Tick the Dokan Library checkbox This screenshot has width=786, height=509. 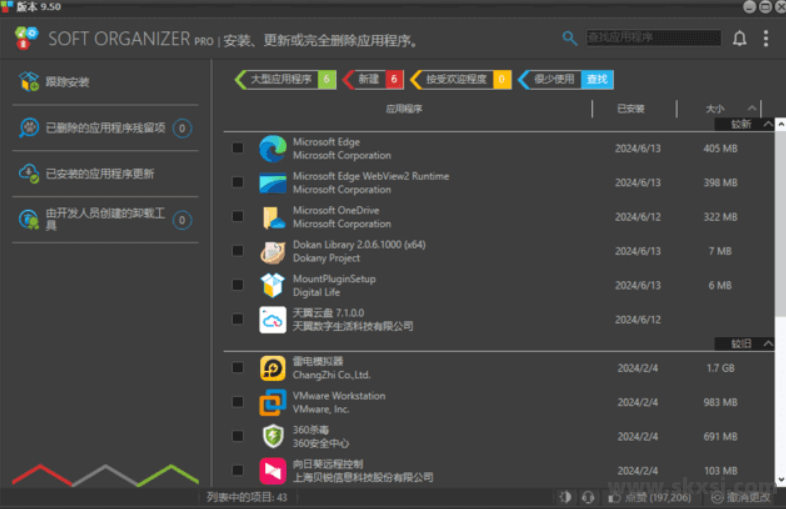[238, 251]
